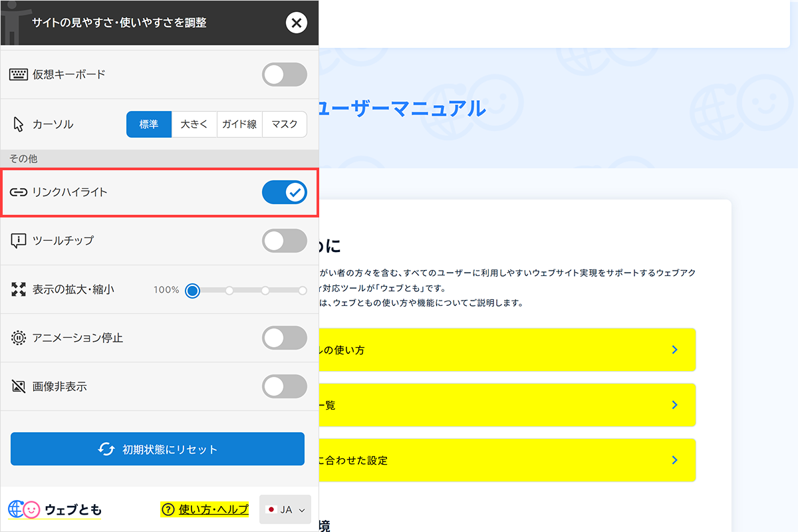798x532 pixels.
Task: Disable the リンクハイライト toggle
Action: click(x=285, y=192)
